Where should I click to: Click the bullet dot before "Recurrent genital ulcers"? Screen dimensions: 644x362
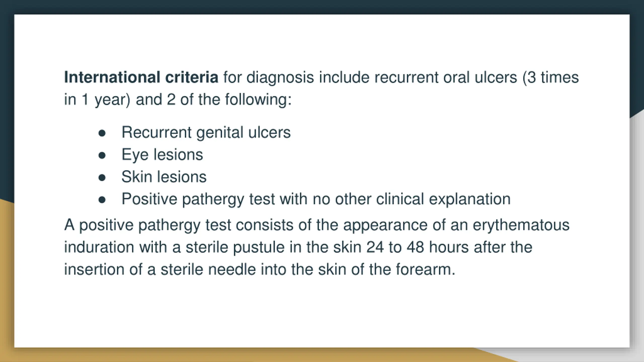102,133
